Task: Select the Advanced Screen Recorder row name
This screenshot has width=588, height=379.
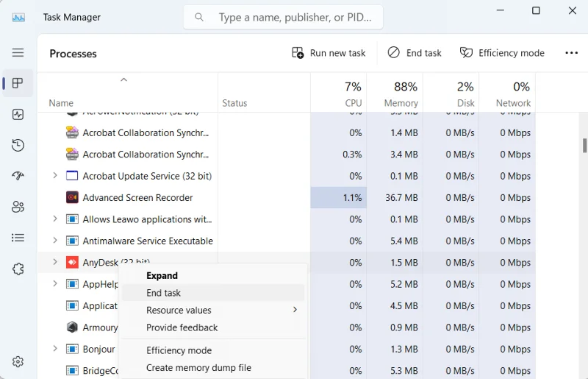Action: coord(137,197)
